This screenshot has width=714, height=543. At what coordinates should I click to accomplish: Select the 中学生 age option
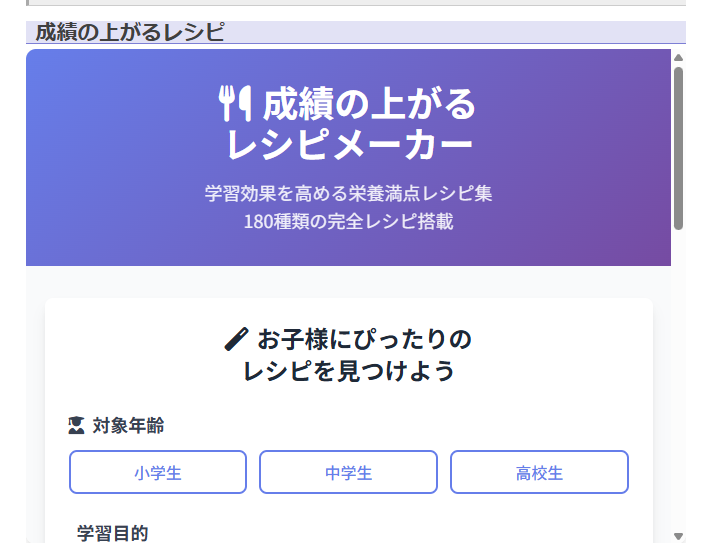[348, 472]
